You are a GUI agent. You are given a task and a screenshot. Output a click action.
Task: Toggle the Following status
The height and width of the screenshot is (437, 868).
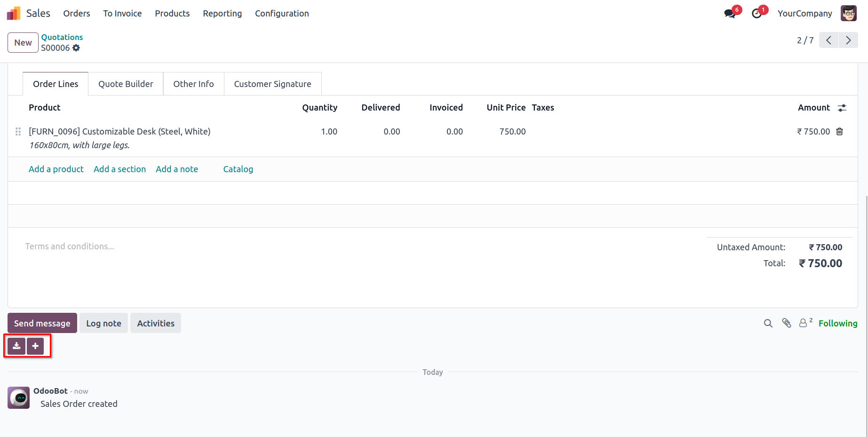click(837, 323)
